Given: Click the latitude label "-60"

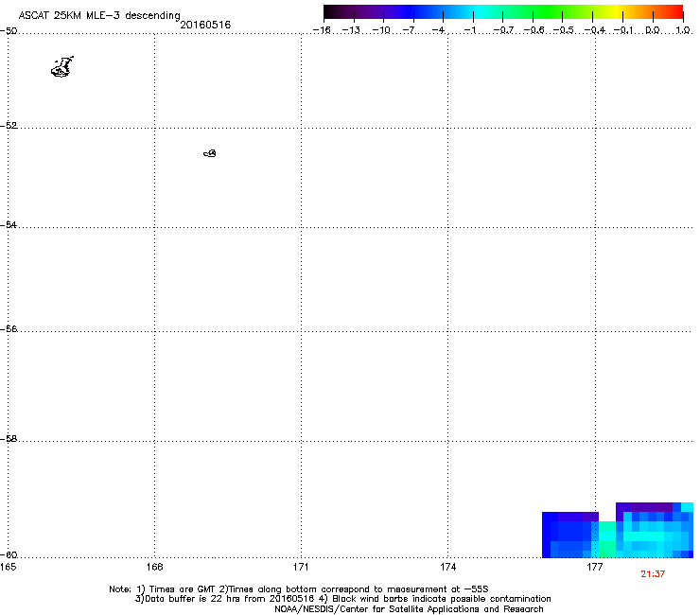Looking at the screenshot, I should coord(9,555).
